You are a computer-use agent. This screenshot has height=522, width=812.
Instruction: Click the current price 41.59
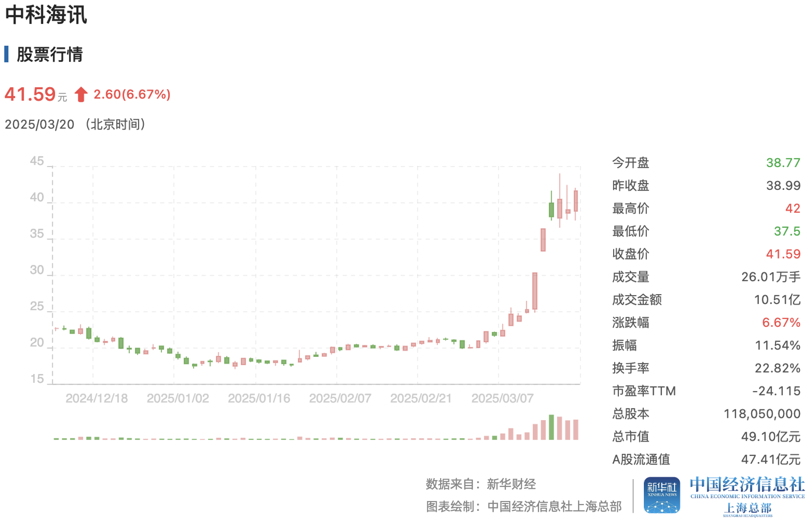(30, 94)
